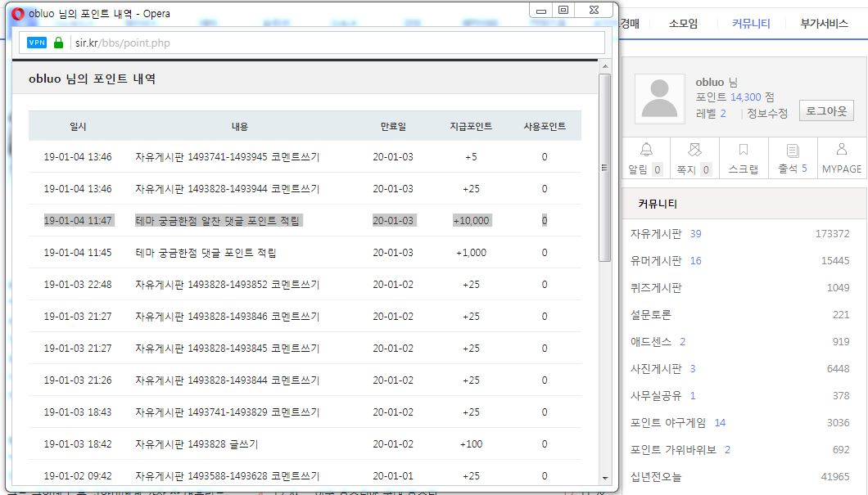Open attendance via the document icon
The height and width of the screenshot is (495, 868).
[x=793, y=151]
